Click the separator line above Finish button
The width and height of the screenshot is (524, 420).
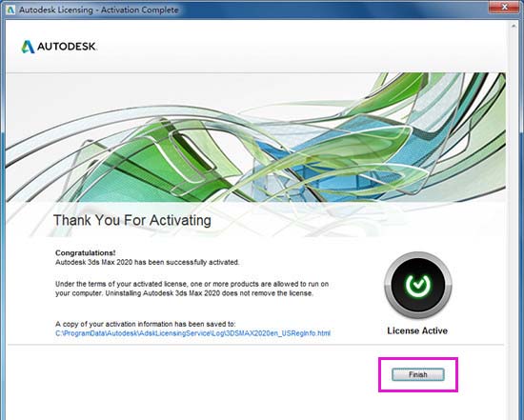255,344
